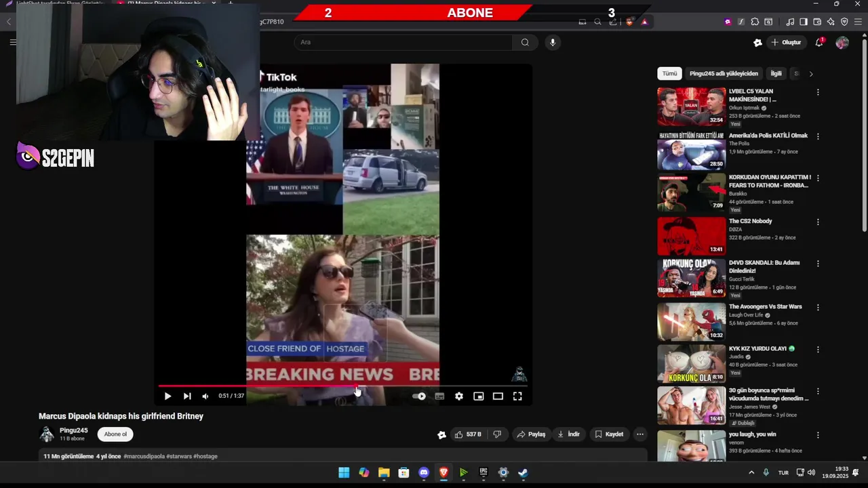Open the Brave Wallet icon
The width and height of the screenshot is (868, 488).
point(817,22)
